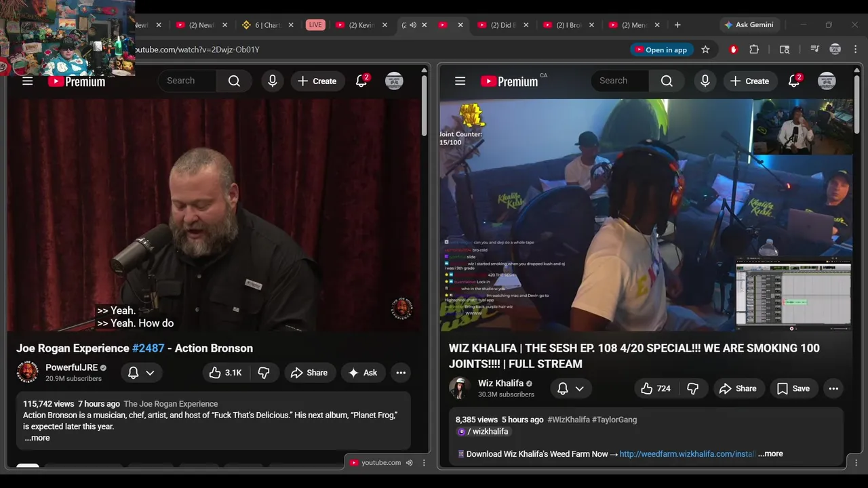Click the search magnifier button in the right pane

pyautogui.click(x=667, y=81)
